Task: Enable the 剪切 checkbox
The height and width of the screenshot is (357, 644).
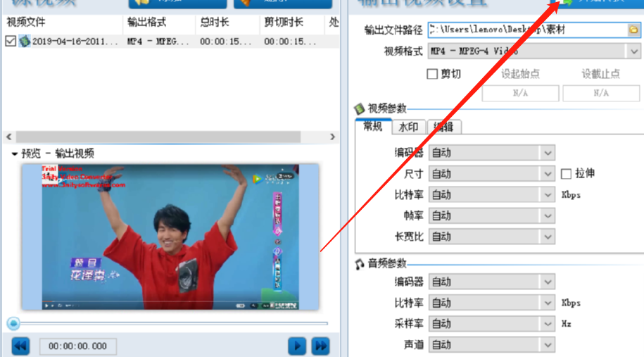Action: (x=432, y=74)
